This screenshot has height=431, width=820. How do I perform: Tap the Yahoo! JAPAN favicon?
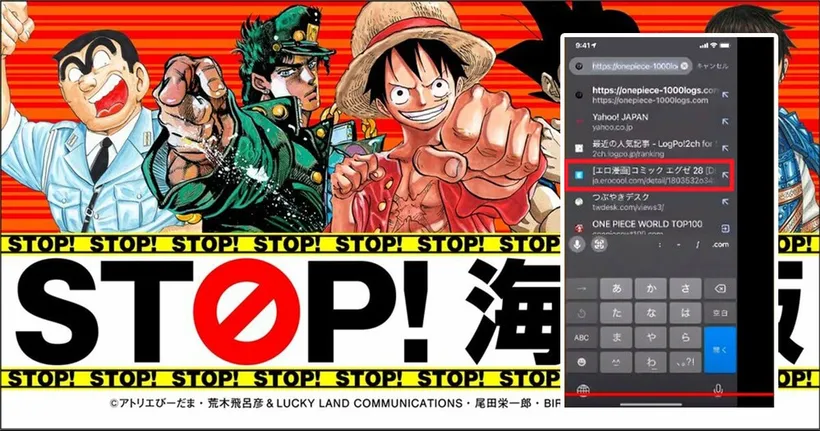(579, 121)
